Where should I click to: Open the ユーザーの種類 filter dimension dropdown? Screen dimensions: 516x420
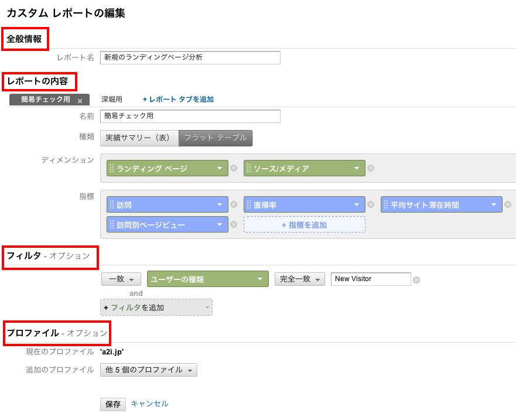(x=208, y=279)
